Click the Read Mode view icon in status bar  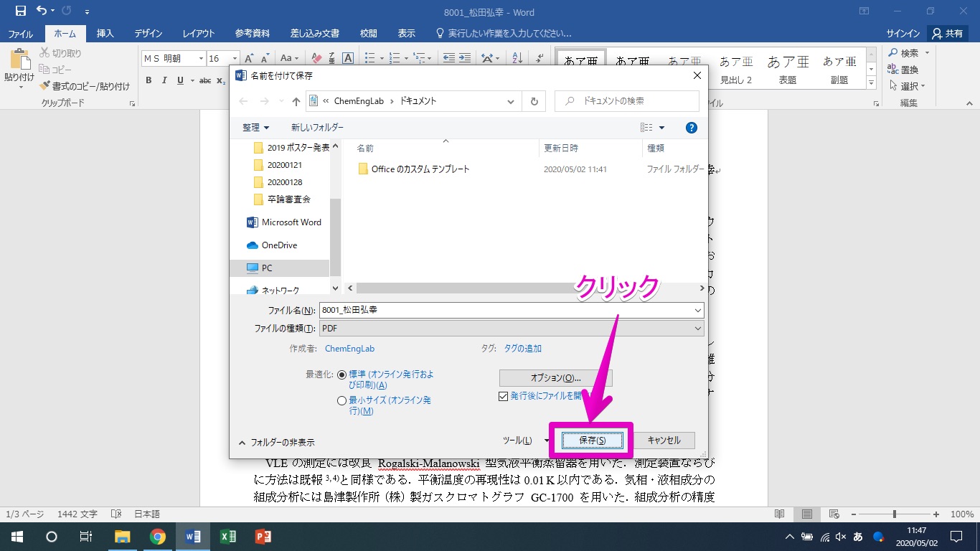(779, 514)
